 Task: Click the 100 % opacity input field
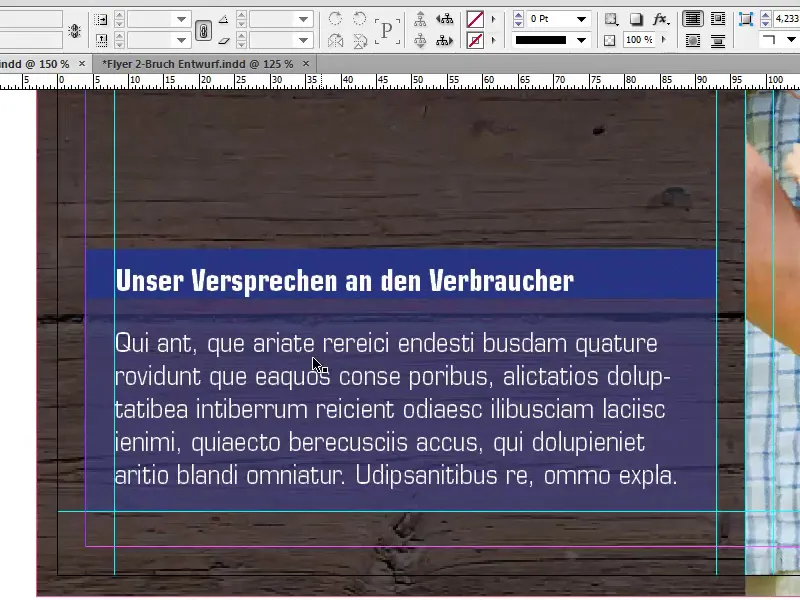click(640, 39)
